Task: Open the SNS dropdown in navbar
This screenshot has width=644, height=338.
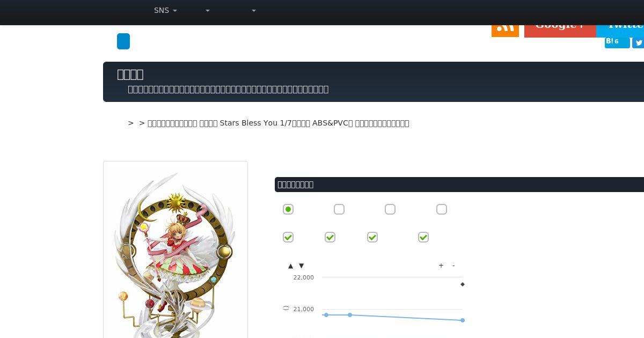Action: [x=165, y=10]
